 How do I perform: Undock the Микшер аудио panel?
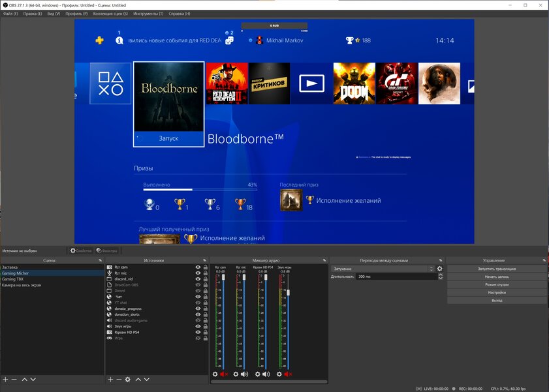pyautogui.click(x=324, y=260)
